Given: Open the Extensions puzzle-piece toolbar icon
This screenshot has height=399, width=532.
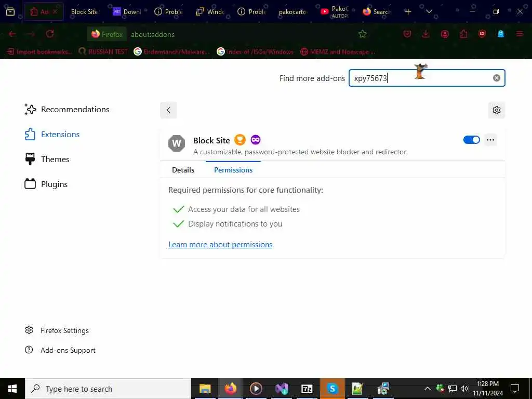Looking at the screenshot, I should (x=463, y=34).
